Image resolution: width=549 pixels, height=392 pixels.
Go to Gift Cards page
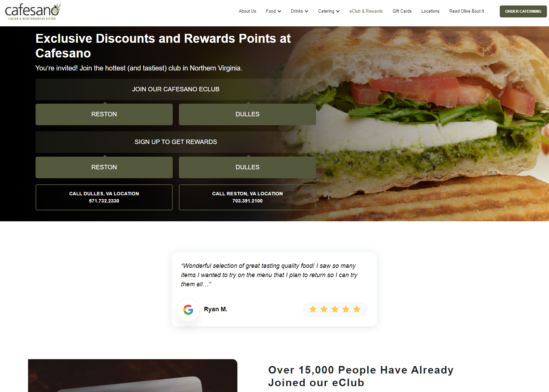(402, 11)
